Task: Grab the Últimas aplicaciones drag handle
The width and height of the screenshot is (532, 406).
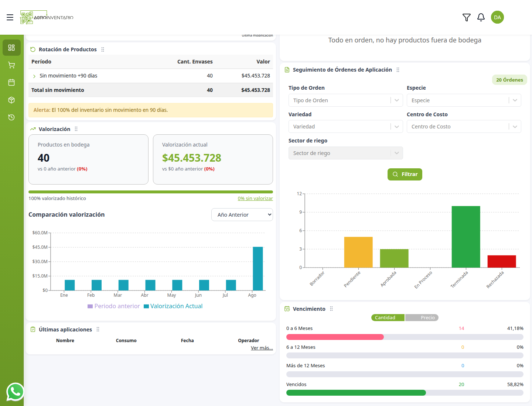Action: point(98,329)
